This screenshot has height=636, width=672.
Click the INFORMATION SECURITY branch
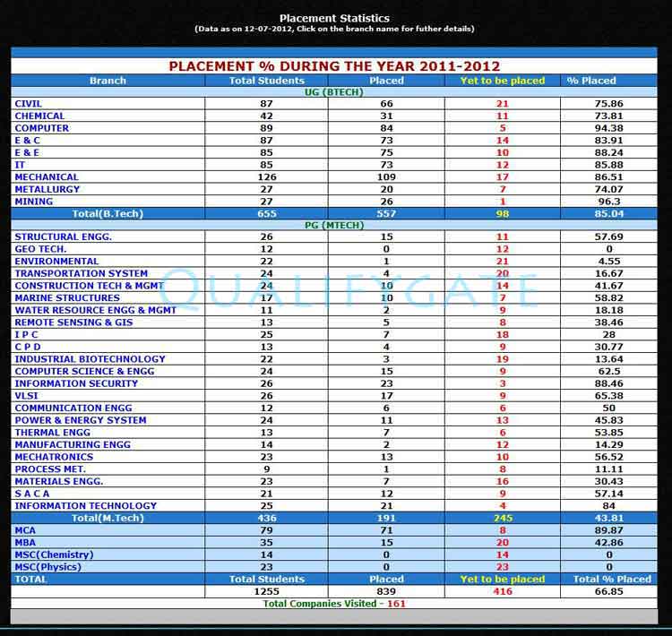76,383
